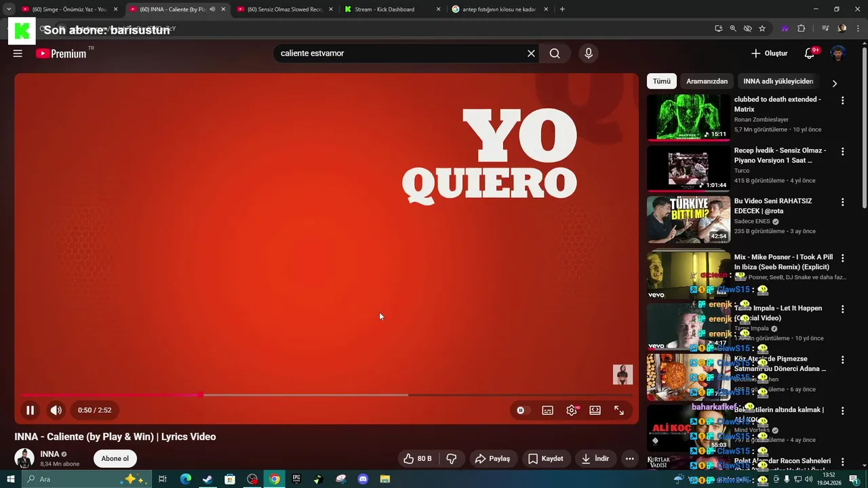Open TÜRKİYE BİTTİ Mİ thumbnail

[688, 220]
